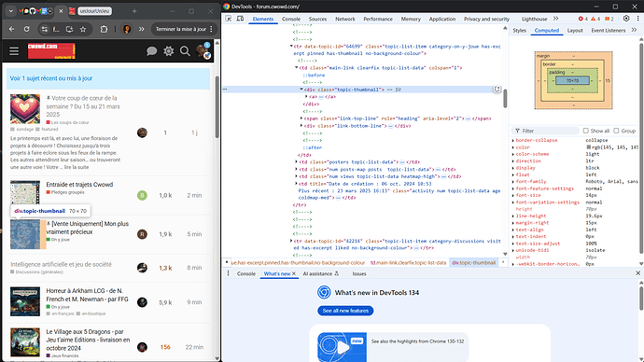Select td.main-link breadcrumb item
Viewport: 644px width, 362px height.
click(408, 263)
